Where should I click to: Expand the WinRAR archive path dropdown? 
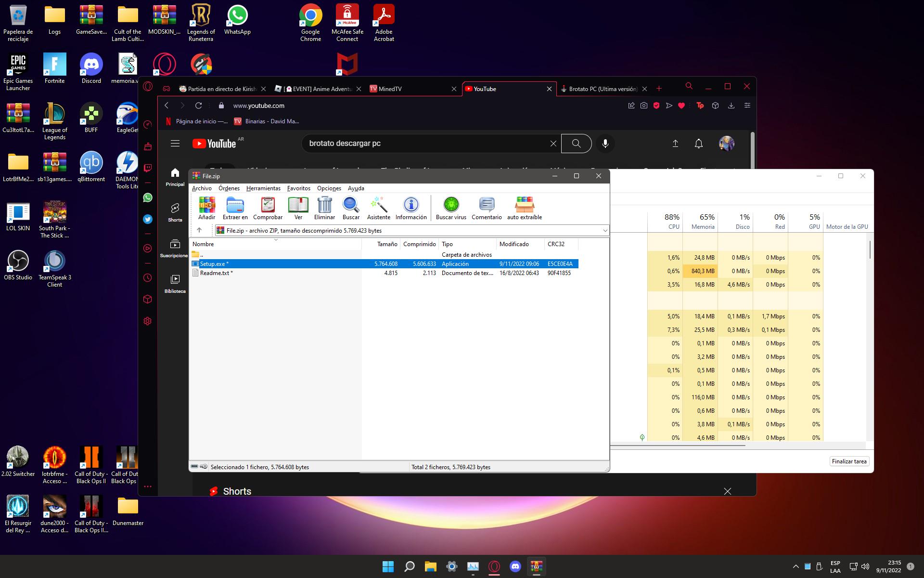click(x=605, y=231)
